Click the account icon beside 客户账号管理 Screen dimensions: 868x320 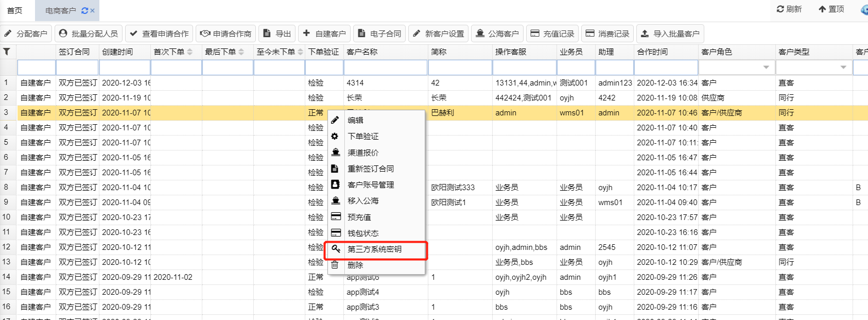pos(335,184)
